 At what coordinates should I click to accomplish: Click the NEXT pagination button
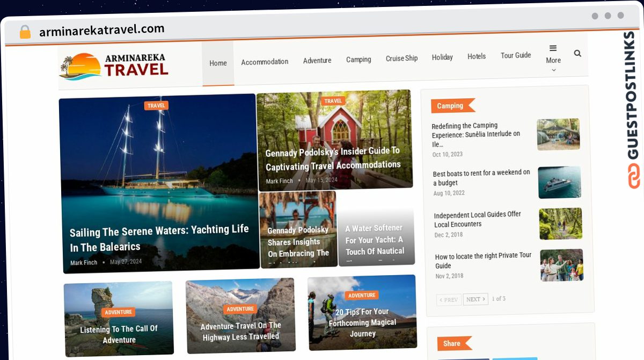475,299
